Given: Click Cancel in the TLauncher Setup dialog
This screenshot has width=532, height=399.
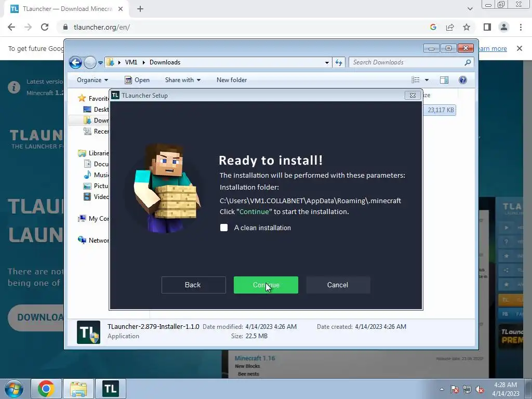Looking at the screenshot, I should (x=338, y=285).
